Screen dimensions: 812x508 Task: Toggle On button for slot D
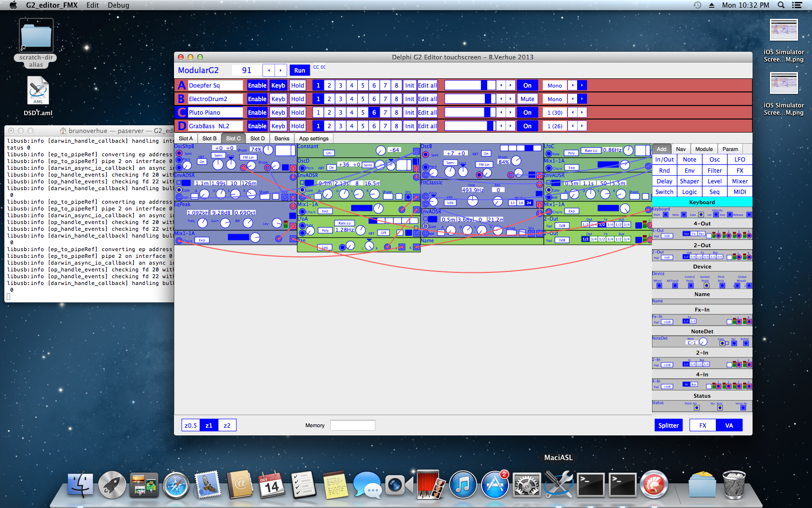click(527, 126)
